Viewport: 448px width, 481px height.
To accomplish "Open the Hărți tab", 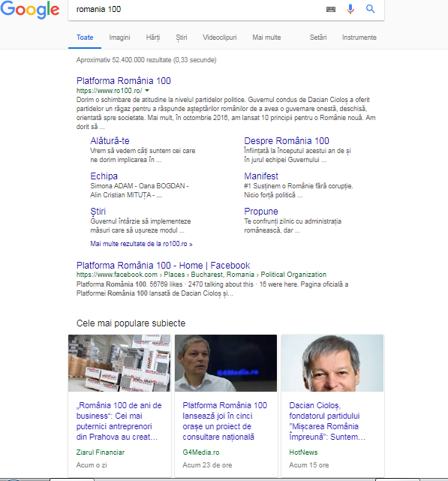I will (x=153, y=38).
